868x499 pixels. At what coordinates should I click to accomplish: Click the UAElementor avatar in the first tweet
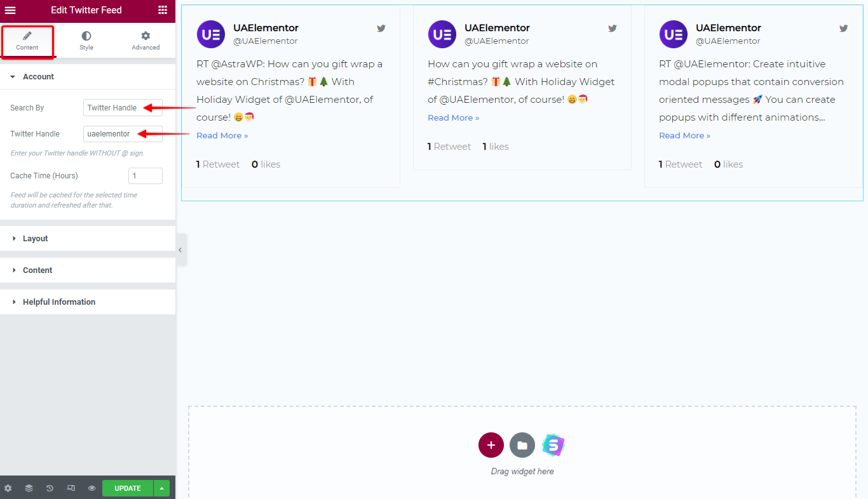coord(210,34)
